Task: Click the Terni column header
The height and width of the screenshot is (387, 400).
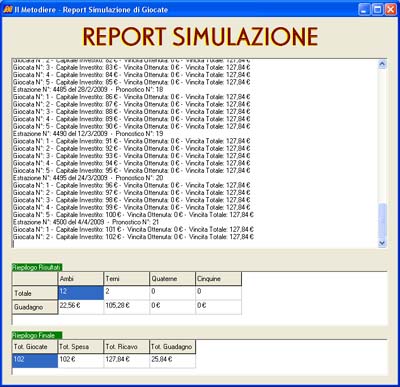Action: (127, 279)
